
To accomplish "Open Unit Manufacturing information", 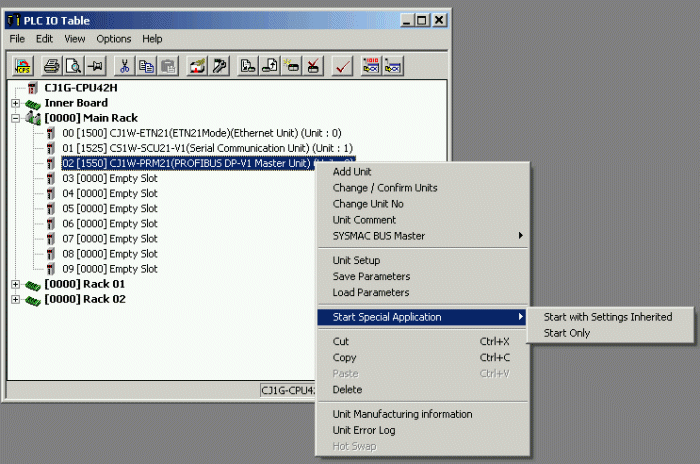I will (422, 414).
